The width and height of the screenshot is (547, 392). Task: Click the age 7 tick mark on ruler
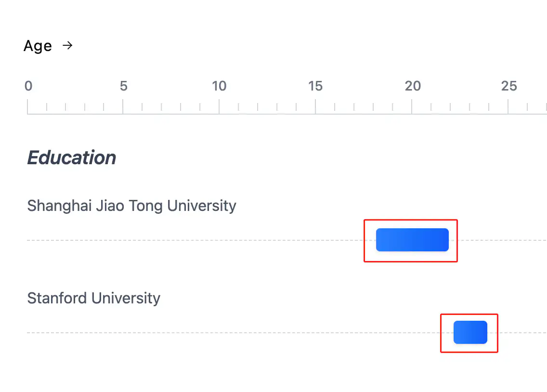tap(162, 107)
